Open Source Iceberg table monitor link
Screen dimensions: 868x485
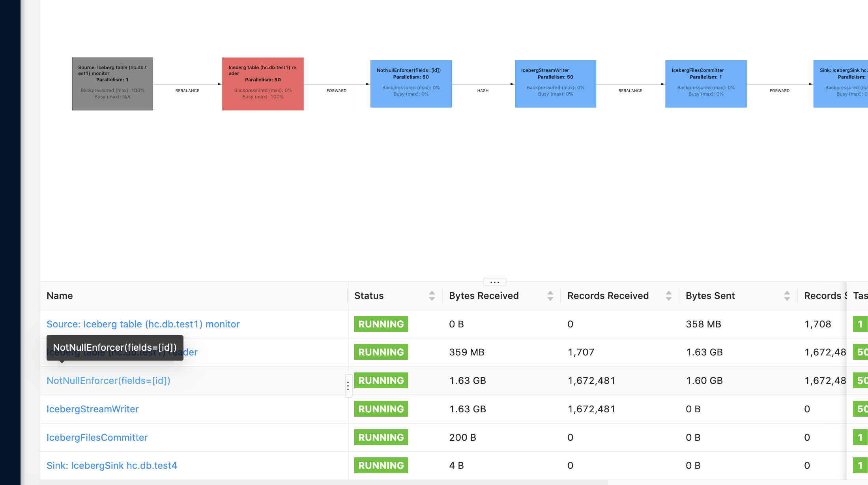point(143,324)
